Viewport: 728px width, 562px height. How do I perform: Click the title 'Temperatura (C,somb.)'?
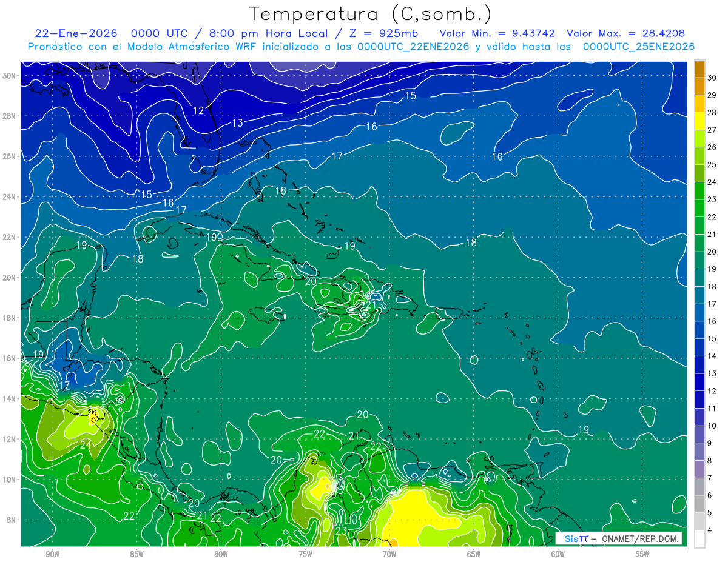click(371, 14)
